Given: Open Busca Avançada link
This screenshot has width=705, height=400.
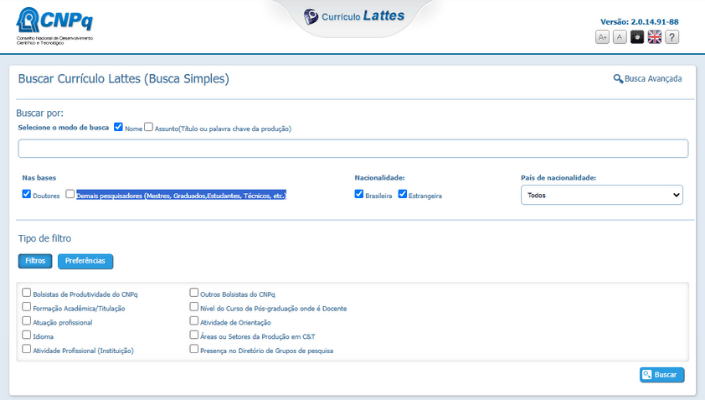Looking at the screenshot, I should (647, 79).
